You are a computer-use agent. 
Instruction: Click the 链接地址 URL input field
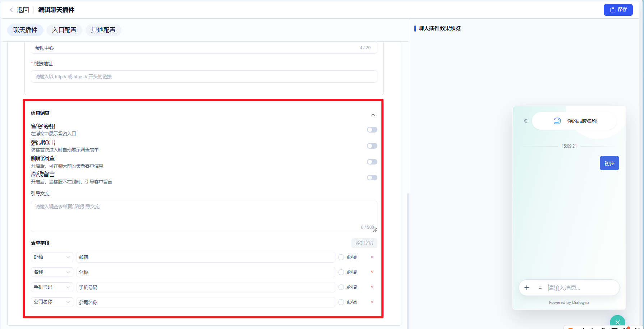coord(204,77)
